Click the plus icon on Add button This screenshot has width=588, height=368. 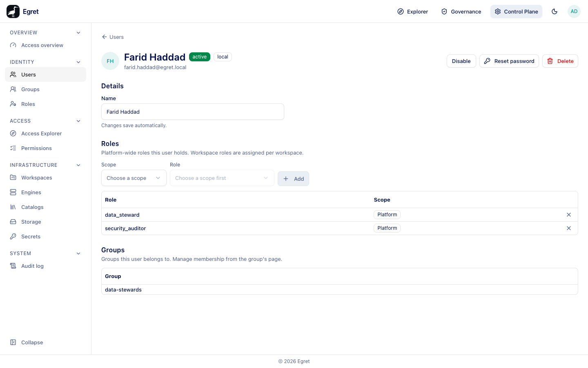(x=286, y=179)
